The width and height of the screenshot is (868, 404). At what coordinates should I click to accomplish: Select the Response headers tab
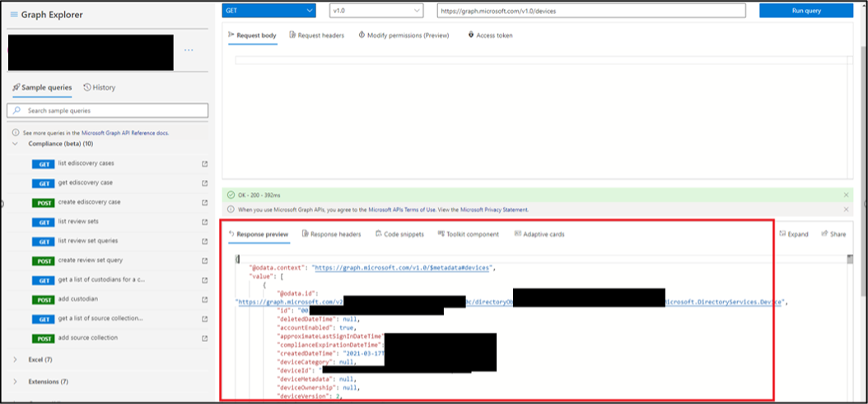coord(332,234)
